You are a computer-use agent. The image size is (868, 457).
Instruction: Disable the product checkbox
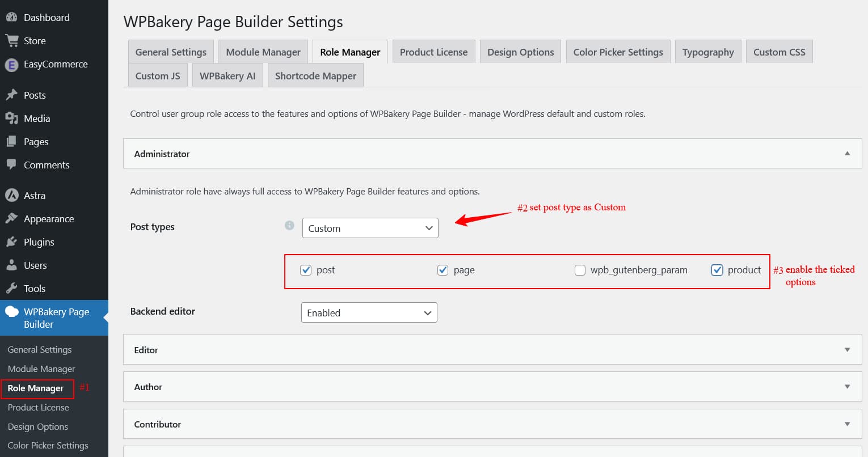717,270
